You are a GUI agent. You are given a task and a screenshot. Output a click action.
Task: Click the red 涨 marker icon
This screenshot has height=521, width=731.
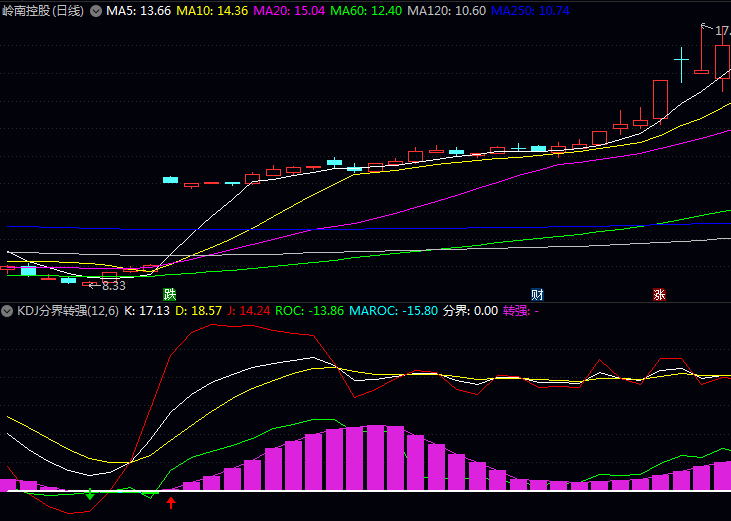(x=659, y=295)
